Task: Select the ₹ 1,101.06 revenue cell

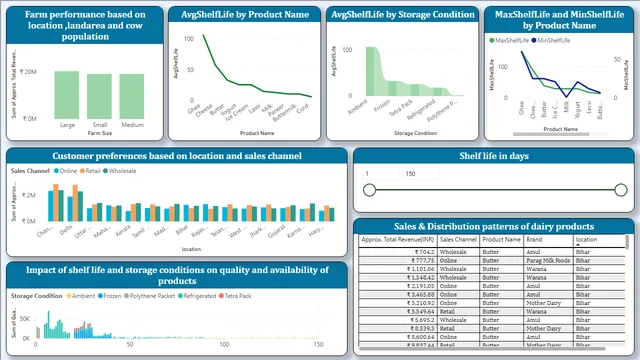Action: pyautogui.click(x=398, y=269)
